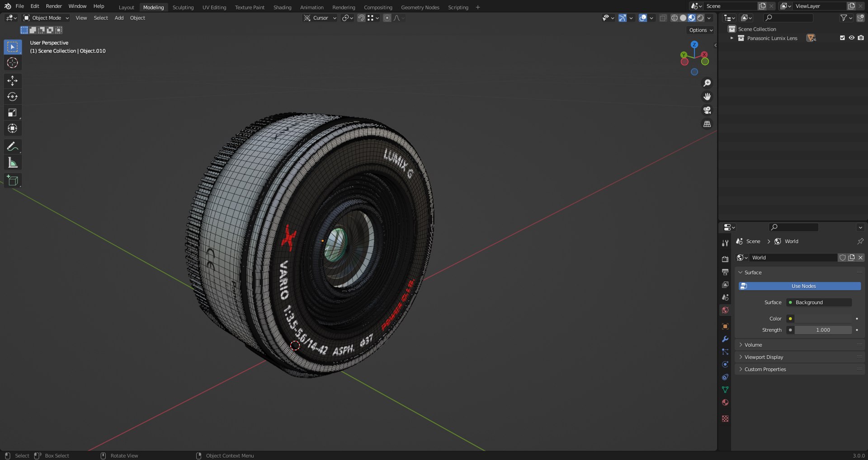Activate the 3D Cursor tool
Screen dimensions: 868x460
coord(13,63)
